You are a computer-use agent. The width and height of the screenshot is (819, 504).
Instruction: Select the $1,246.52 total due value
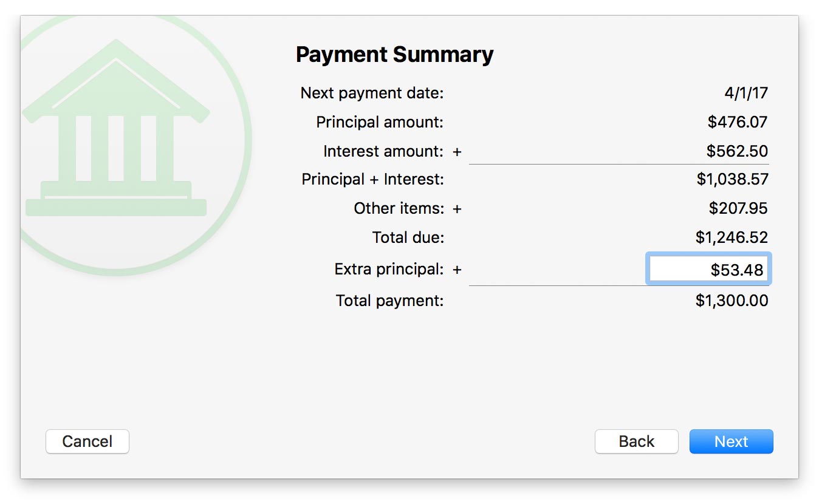pyautogui.click(x=732, y=237)
